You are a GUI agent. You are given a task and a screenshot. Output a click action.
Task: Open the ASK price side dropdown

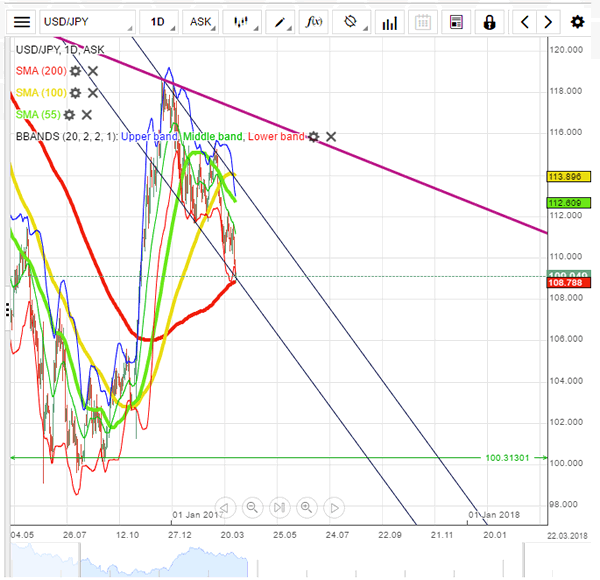[x=201, y=22]
